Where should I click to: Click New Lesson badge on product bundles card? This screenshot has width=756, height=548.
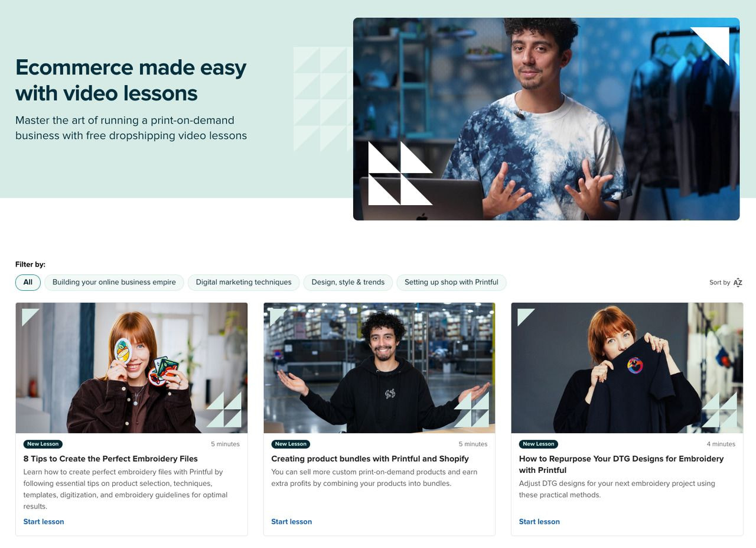pos(291,444)
